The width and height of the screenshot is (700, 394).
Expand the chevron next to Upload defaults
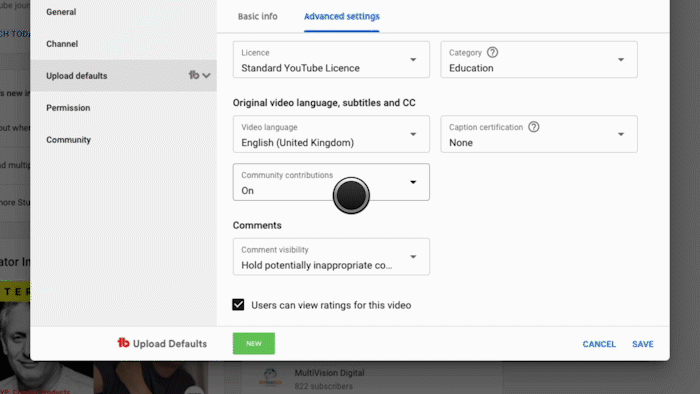tap(206, 75)
